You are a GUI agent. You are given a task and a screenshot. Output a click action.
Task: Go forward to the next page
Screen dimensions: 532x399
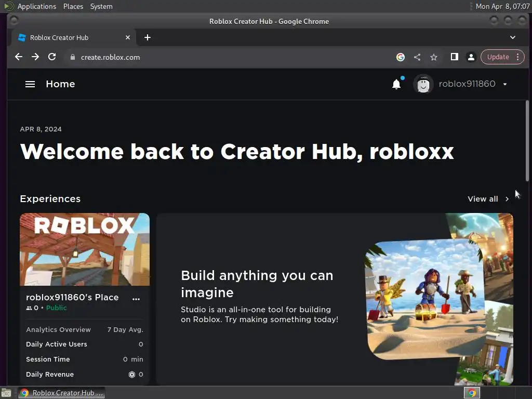(35, 57)
